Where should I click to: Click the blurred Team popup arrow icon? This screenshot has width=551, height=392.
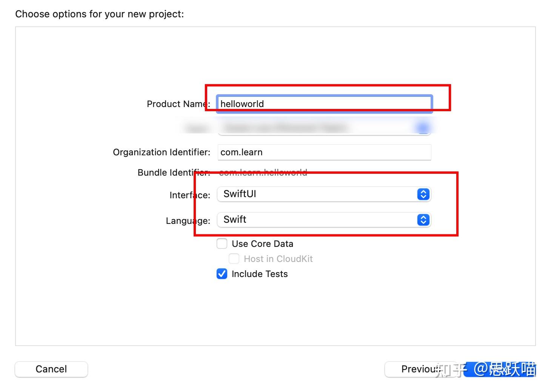pyautogui.click(x=423, y=128)
